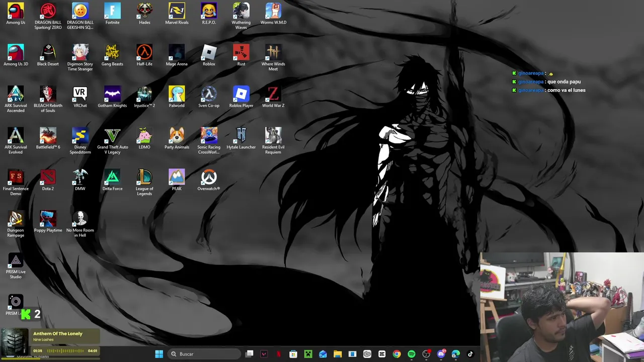644x362 pixels.
Task: Launch Dota 2 from the desktop
Action: pyautogui.click(x=48, y=180)
